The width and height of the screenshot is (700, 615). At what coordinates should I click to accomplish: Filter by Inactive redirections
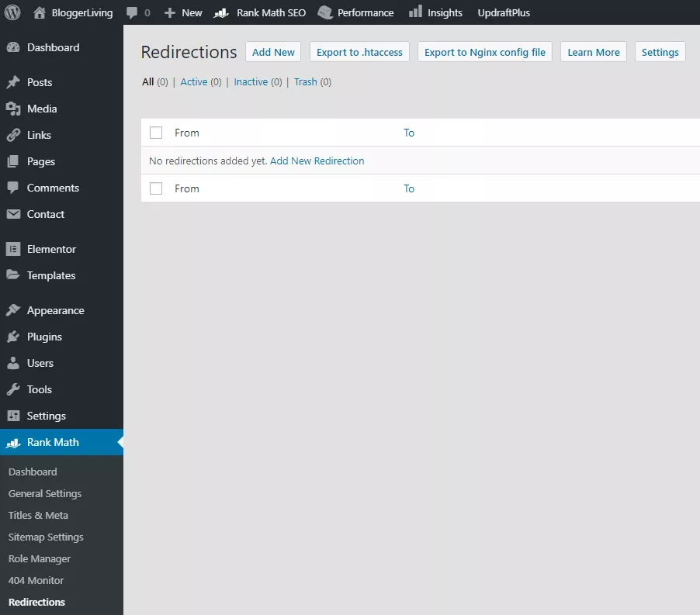pyautogui.click(x=251, y=82)
